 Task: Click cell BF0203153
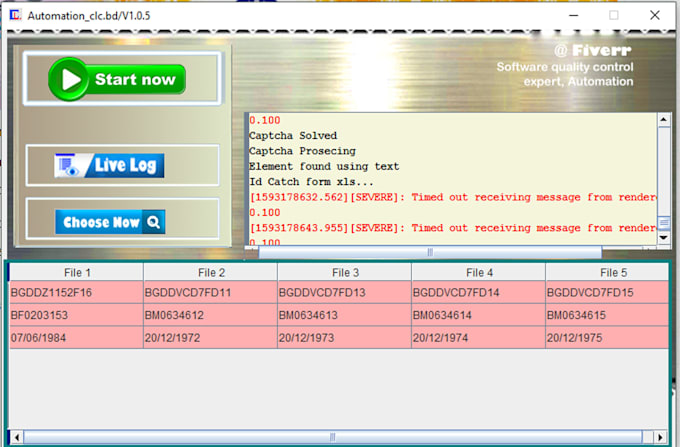77,315
